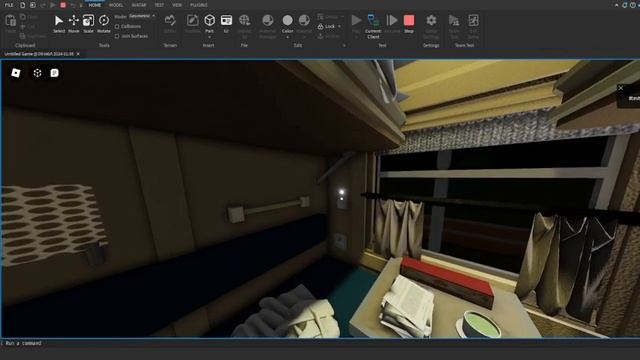The height and width of the screenshot is (360, 640).
Task: Collapse the ribbon with the top-right arrow
Action: point(616,5)
